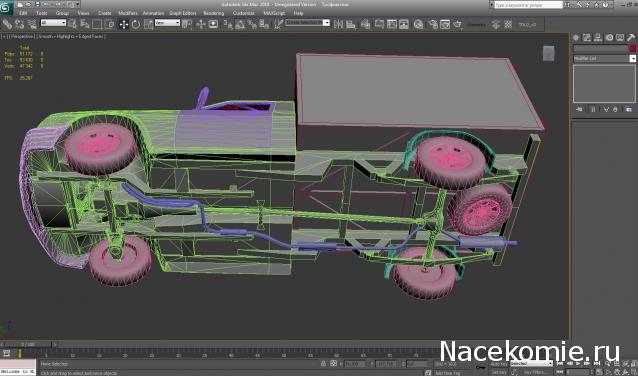Image resolution: width=638 pixels, height=376 pixels.
Task: Switch to the Modify command panel tab
Action: tap(587, 38)
